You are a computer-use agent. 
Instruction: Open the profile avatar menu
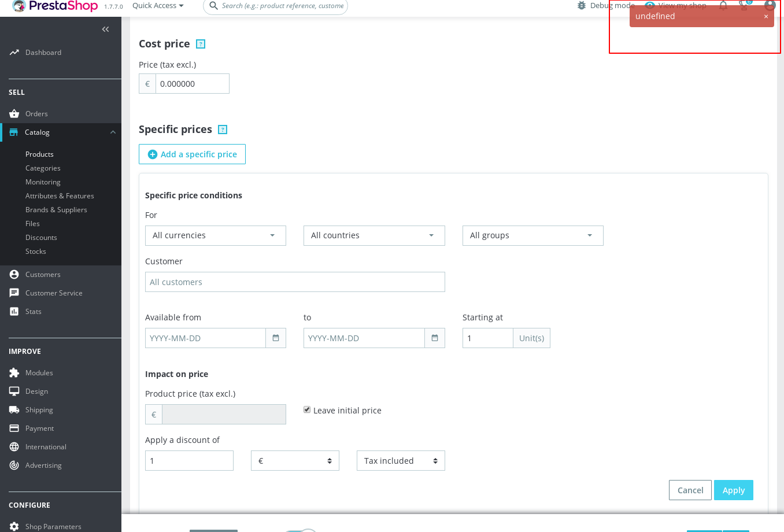pyautogui.click(x=770, y=6)
